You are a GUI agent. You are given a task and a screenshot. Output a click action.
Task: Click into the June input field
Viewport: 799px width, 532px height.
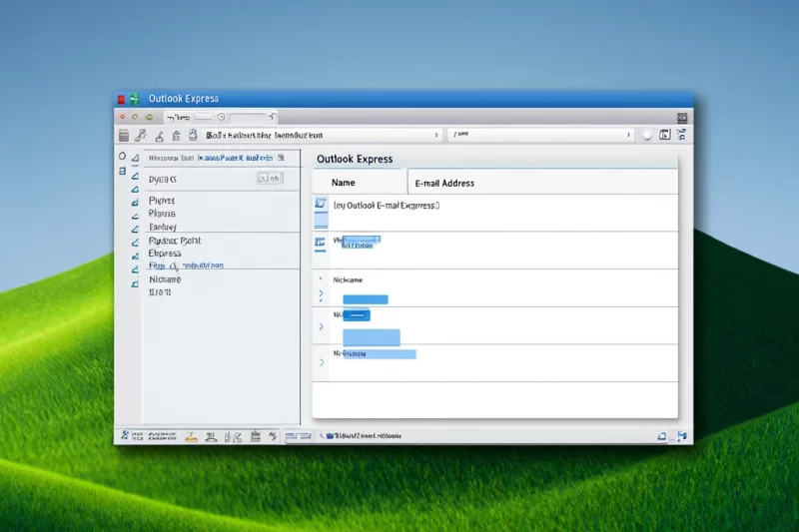[x=540, y=135]
